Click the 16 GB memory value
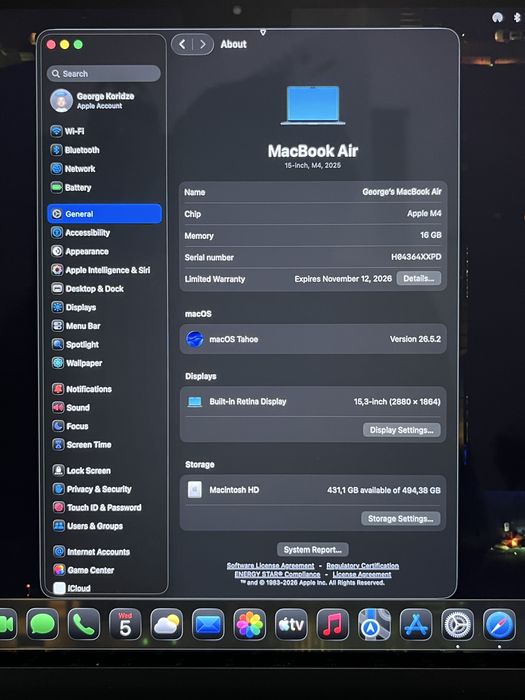525x700 pixels. click(431, 235)
